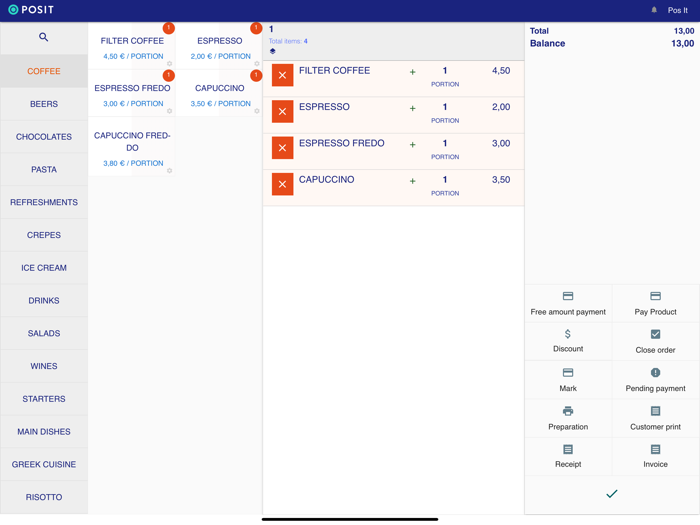Delete ESPRESSO FREDO order line with X
The image size is (700, 525).
click(283, 148)
